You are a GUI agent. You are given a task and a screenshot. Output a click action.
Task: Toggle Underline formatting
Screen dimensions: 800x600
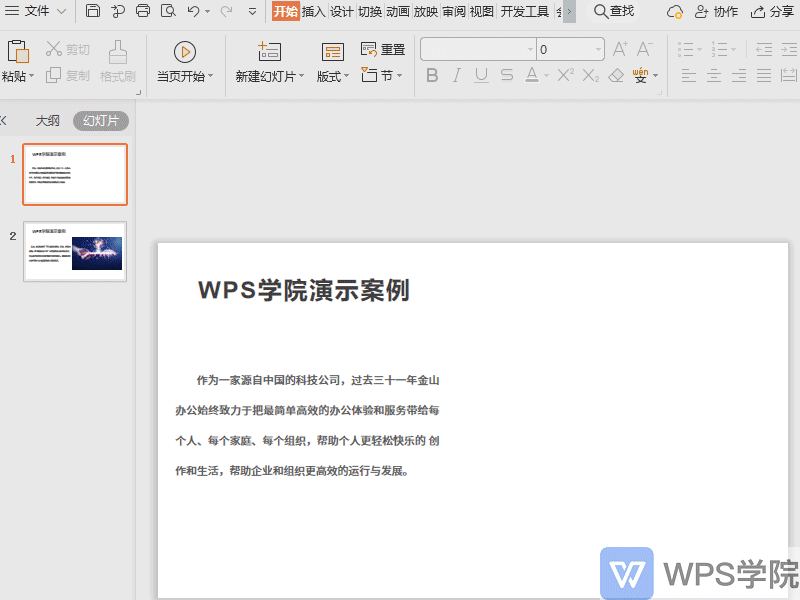point(481,76)
